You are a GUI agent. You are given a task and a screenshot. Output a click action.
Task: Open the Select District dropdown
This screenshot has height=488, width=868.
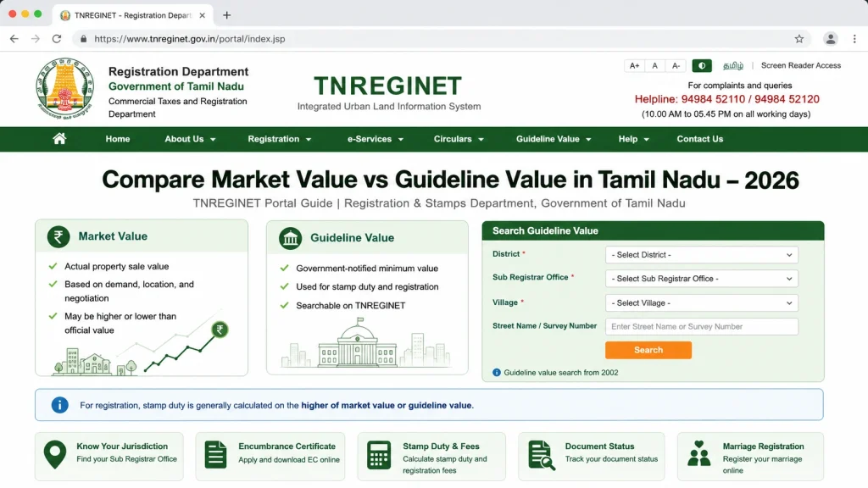coord(701,254)
